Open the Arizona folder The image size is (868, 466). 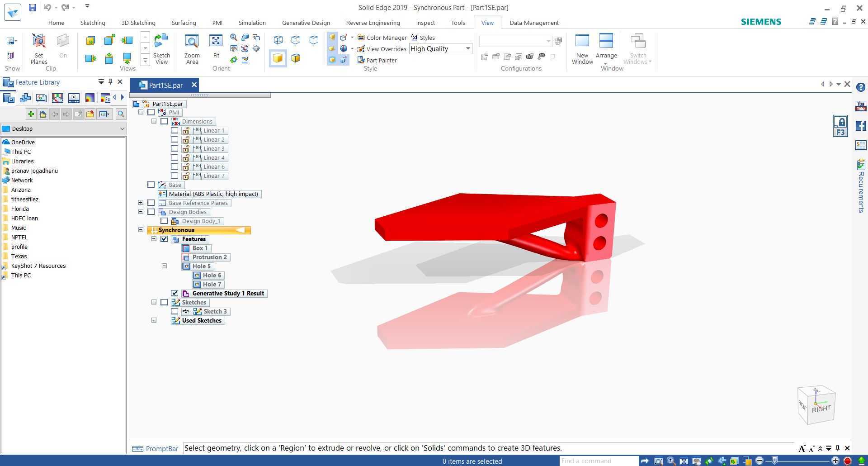pos(21,190)
